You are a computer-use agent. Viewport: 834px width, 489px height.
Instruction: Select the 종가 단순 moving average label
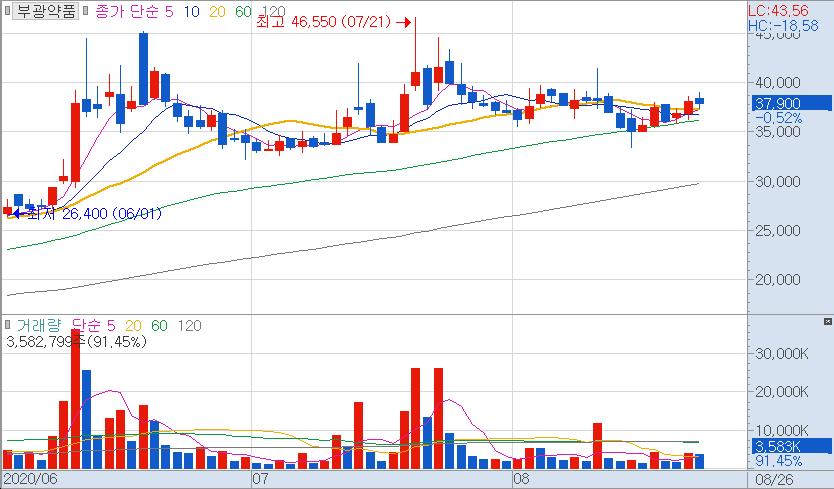[128, 11]
